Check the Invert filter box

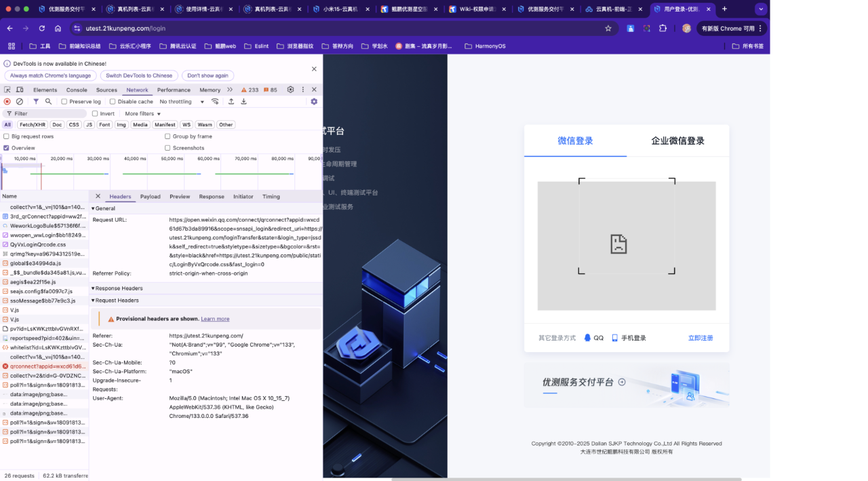[95, 113]
